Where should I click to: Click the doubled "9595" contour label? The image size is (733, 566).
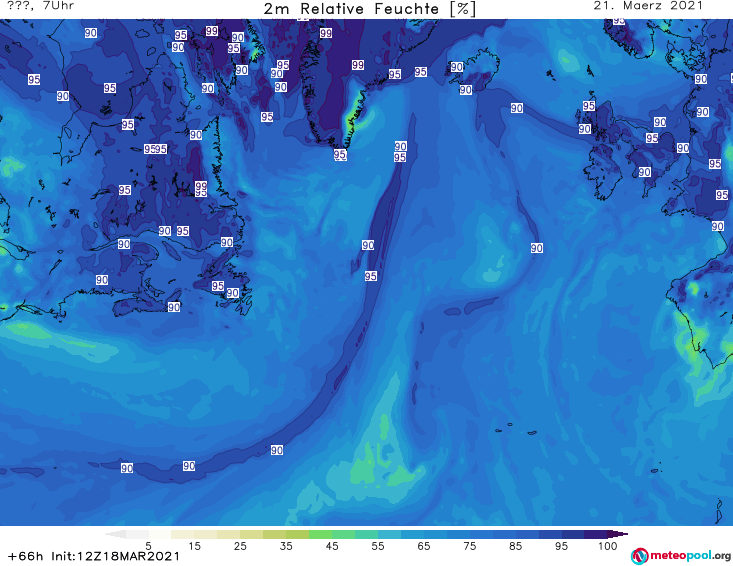tap(155, 149)
